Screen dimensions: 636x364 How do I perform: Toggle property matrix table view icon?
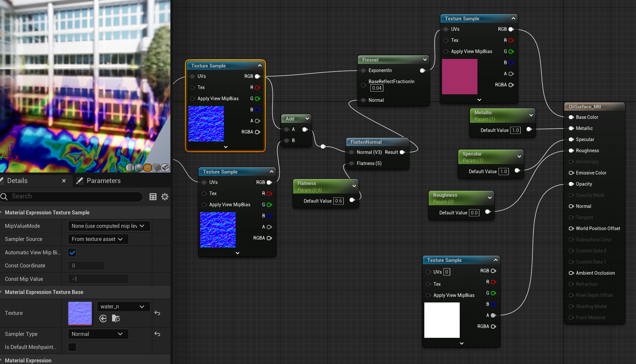tap(153, 196)
